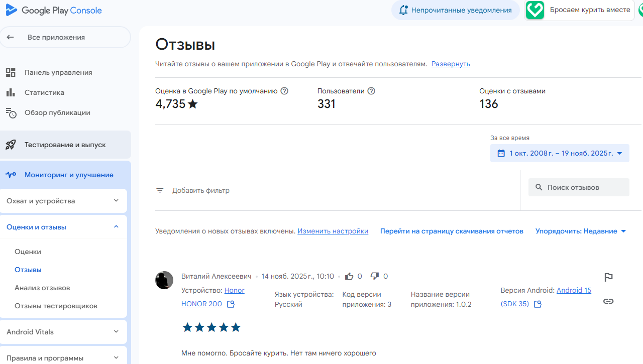Click reviewer name Виталий Алексеевич
643x364 pixels.
point(217,276)
